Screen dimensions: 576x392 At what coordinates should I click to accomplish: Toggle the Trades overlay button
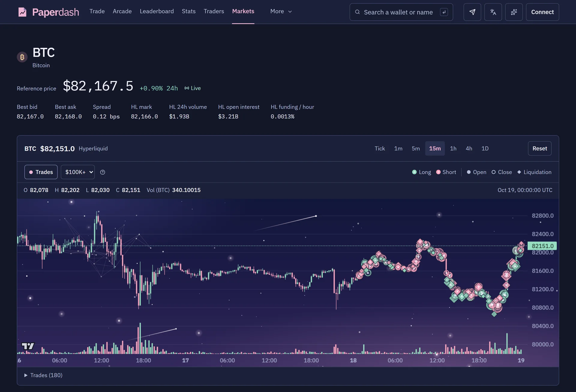pos(41,172)
